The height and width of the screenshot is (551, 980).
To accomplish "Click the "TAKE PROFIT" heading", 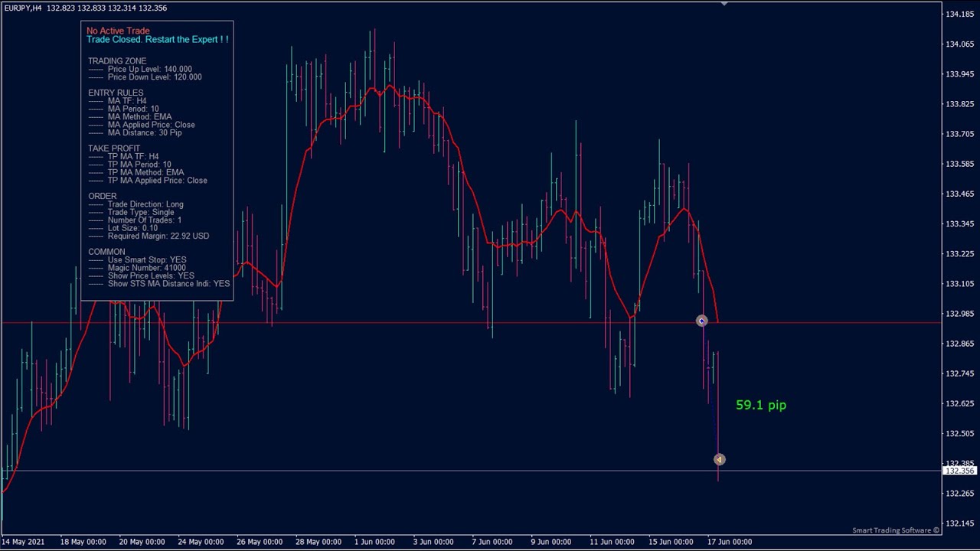I will (114, 148).
